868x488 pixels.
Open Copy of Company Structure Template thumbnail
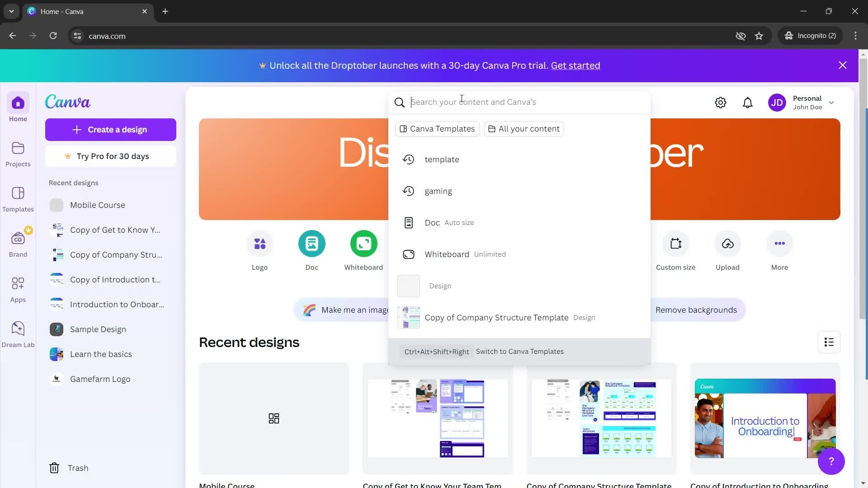(601, 418)
